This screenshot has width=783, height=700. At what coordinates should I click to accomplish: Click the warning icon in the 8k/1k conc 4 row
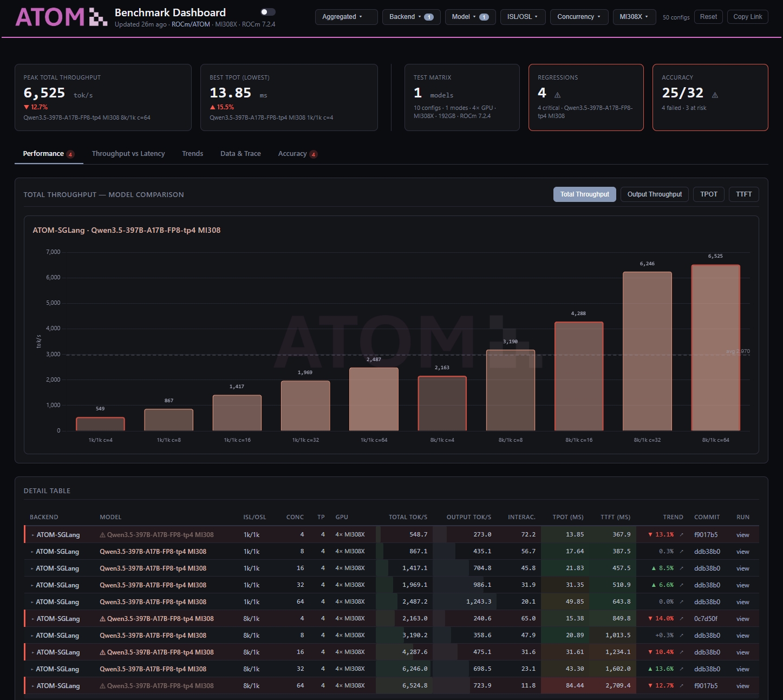point(102,619)
